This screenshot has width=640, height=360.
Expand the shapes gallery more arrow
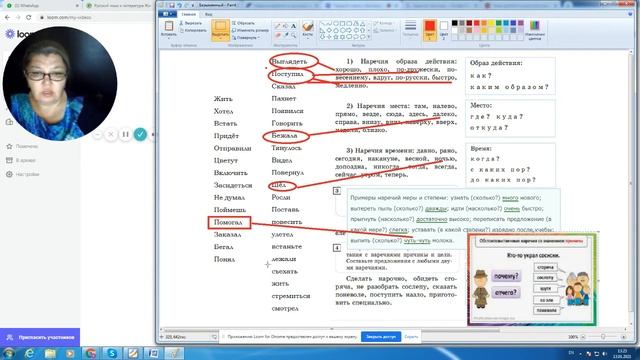click(x=369, y=37)
